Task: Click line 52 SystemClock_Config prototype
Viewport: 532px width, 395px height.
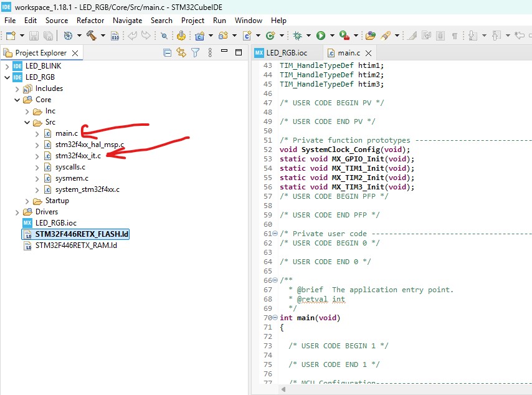Action: click(344, 150)
